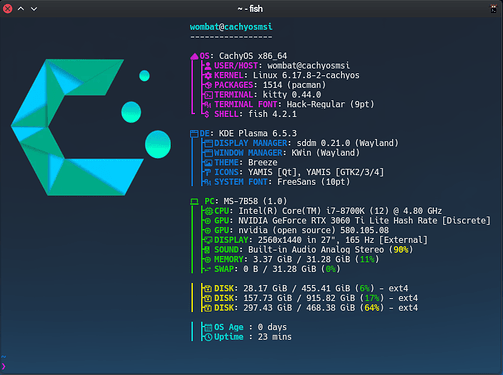Click the header "wombat@cachyosmsi" text

pyautogui.click(x=231, y=27)
